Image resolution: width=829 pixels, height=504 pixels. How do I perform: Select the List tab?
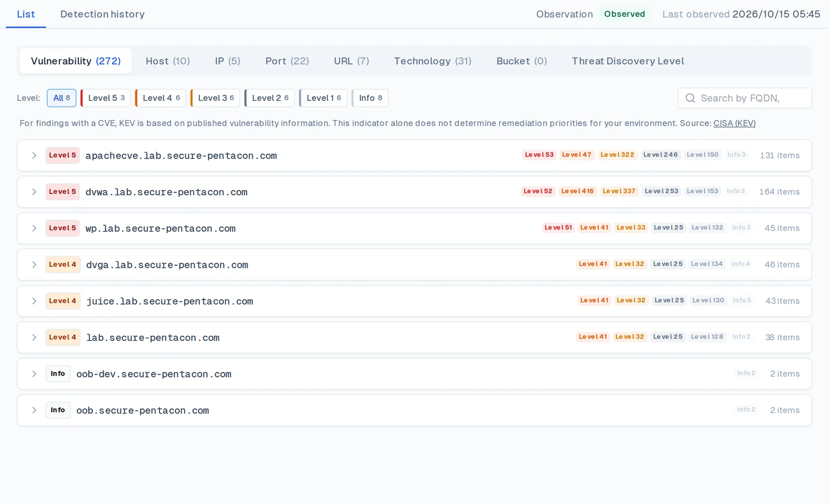[26, 14]
